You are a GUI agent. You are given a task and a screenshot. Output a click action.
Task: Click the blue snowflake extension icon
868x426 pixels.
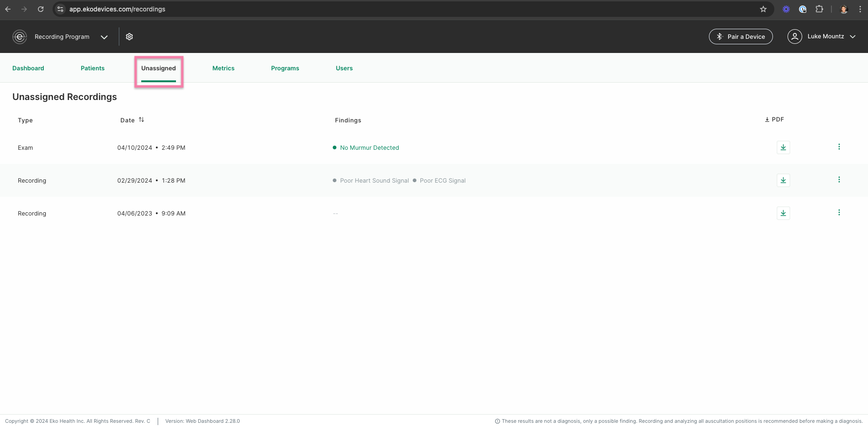pos(786,9)
